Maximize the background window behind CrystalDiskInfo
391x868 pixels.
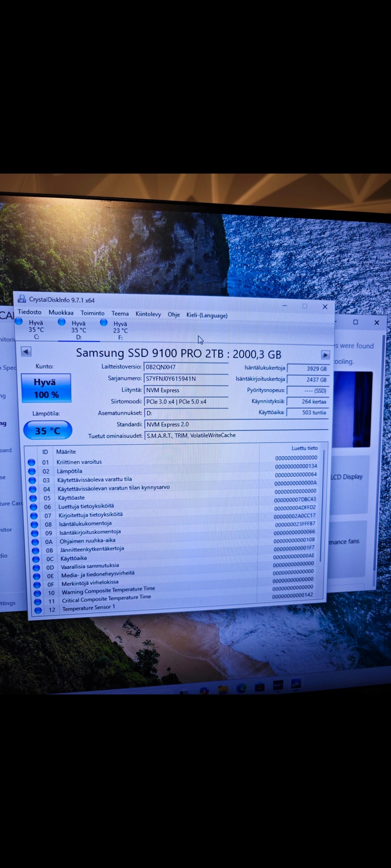[x=356, y=322]
